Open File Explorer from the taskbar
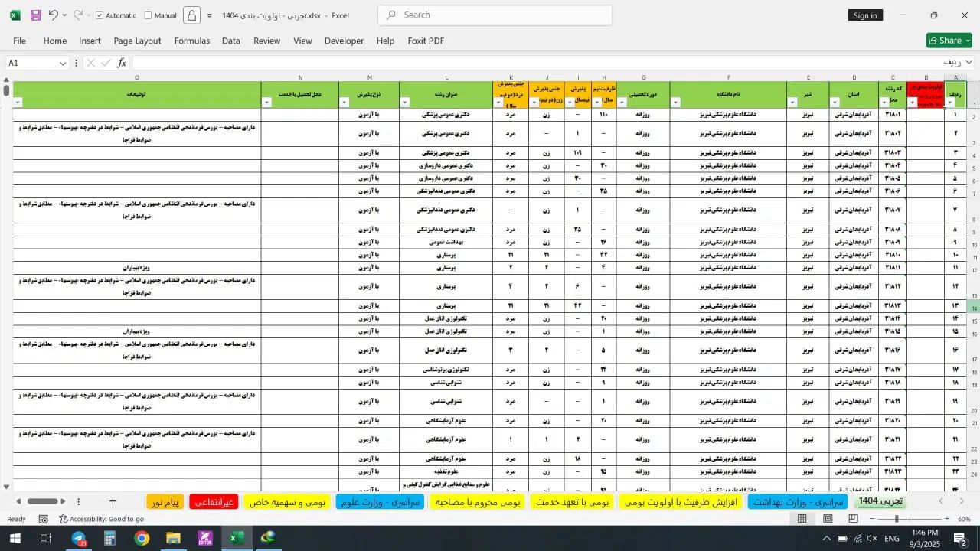 [173, 539]
